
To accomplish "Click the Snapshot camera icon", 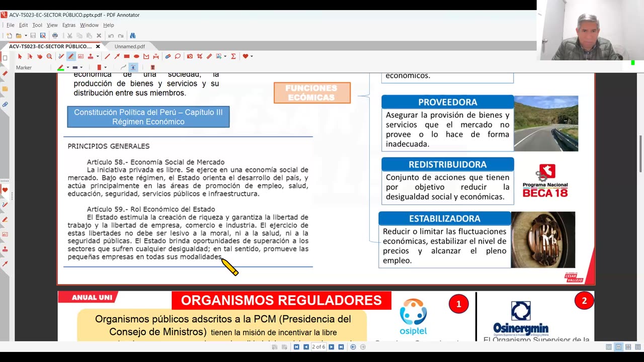I will [190, 56].
